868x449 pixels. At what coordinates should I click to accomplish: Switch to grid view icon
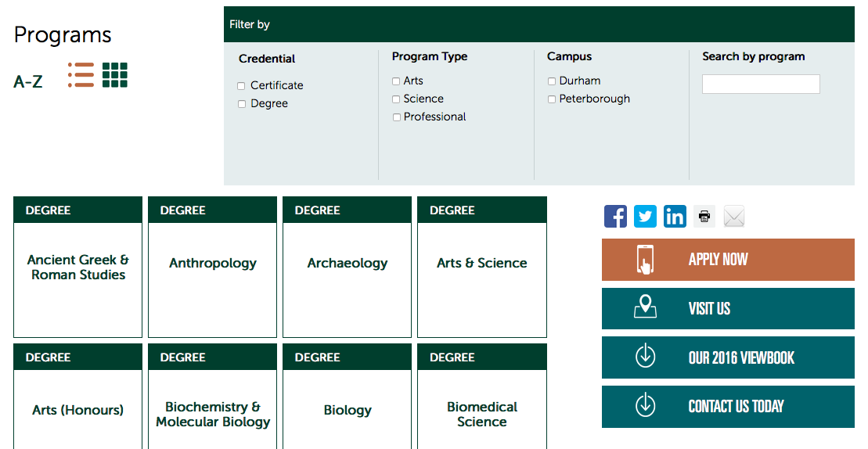coord(114,75)
